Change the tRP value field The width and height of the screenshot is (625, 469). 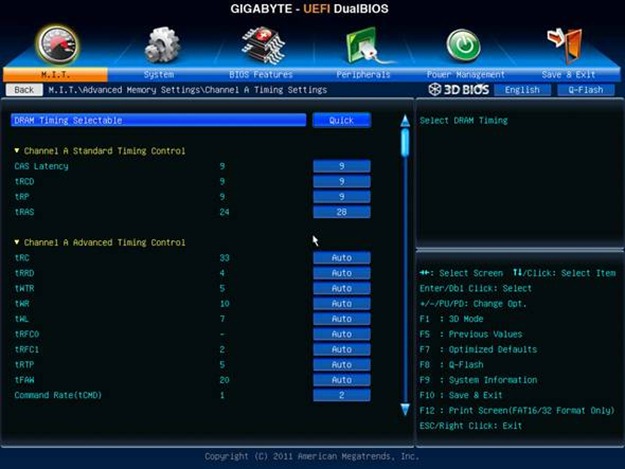click(x=342, y=196)
